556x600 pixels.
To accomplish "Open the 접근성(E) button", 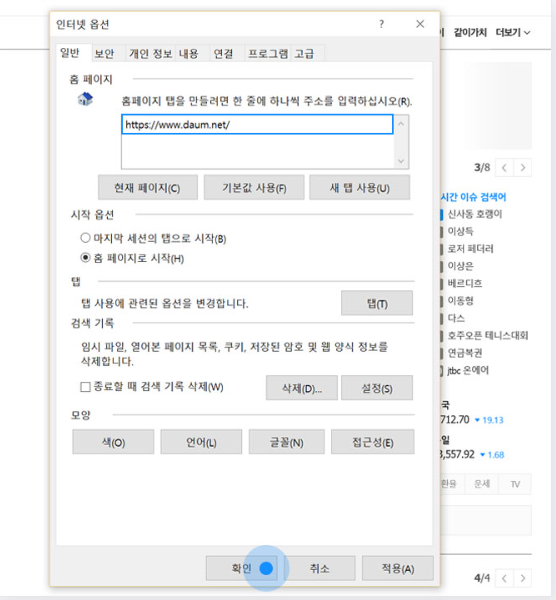I will (x=373, y=442).
